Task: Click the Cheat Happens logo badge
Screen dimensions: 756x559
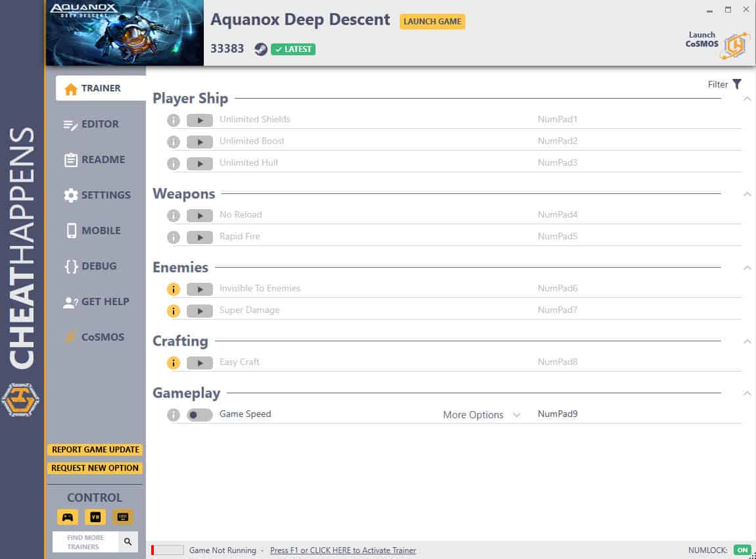Action: [20, 400]
